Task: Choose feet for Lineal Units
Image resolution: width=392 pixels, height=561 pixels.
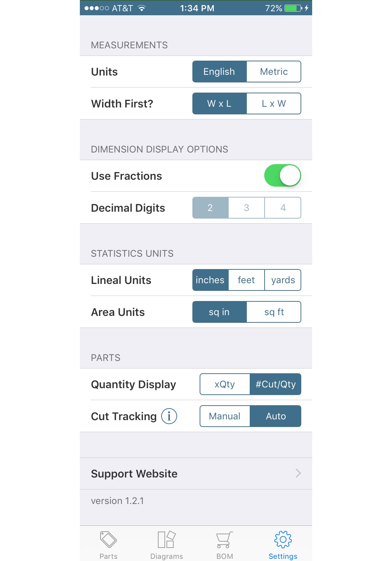Action: 246,280
